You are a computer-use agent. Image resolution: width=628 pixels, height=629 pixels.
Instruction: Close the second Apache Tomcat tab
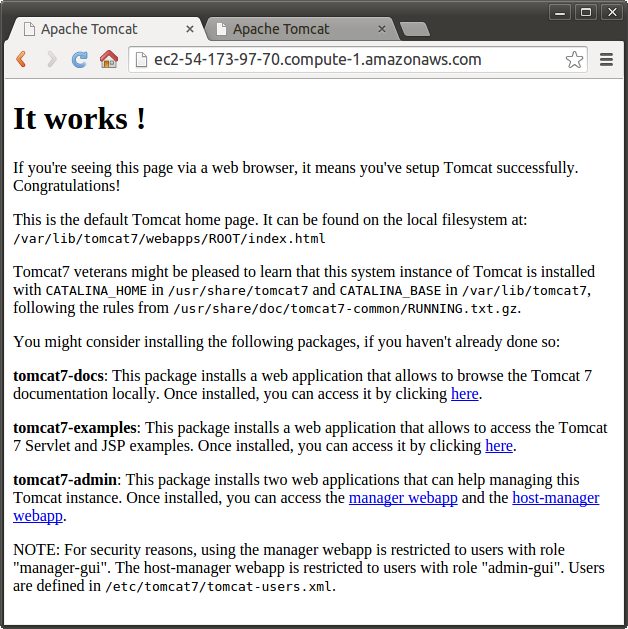(381, 29)
